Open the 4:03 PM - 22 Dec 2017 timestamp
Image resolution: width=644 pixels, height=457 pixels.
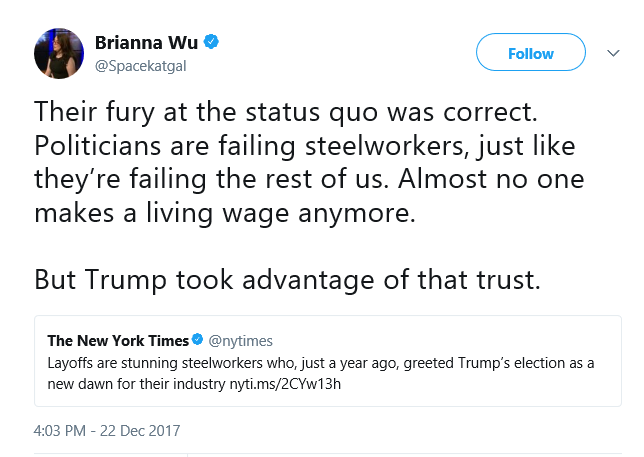(107, 431)
